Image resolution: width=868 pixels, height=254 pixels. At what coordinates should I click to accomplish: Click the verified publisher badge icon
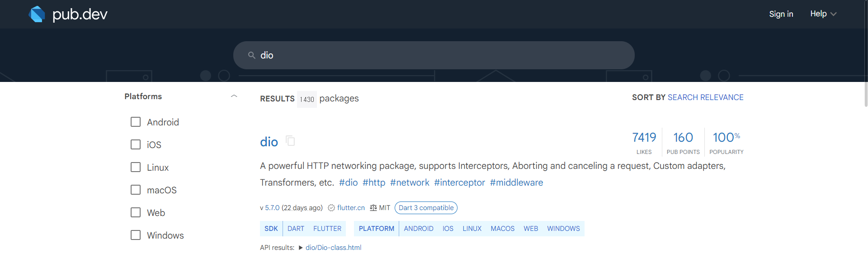(331, 208)
